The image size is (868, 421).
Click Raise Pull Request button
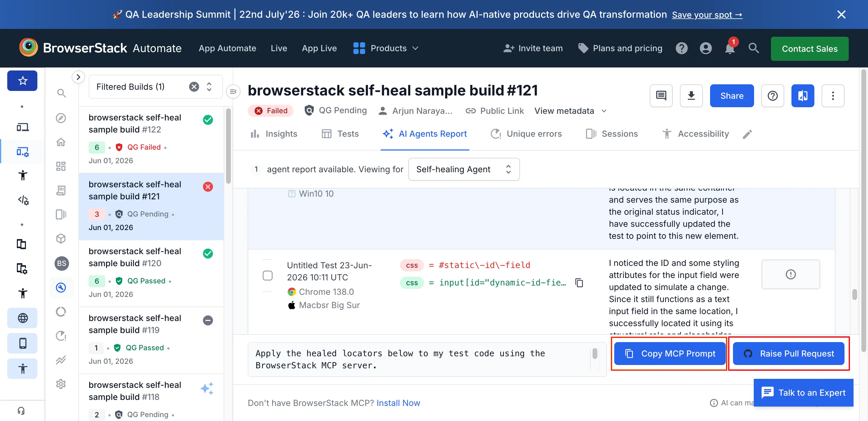(x=788, y=354)
